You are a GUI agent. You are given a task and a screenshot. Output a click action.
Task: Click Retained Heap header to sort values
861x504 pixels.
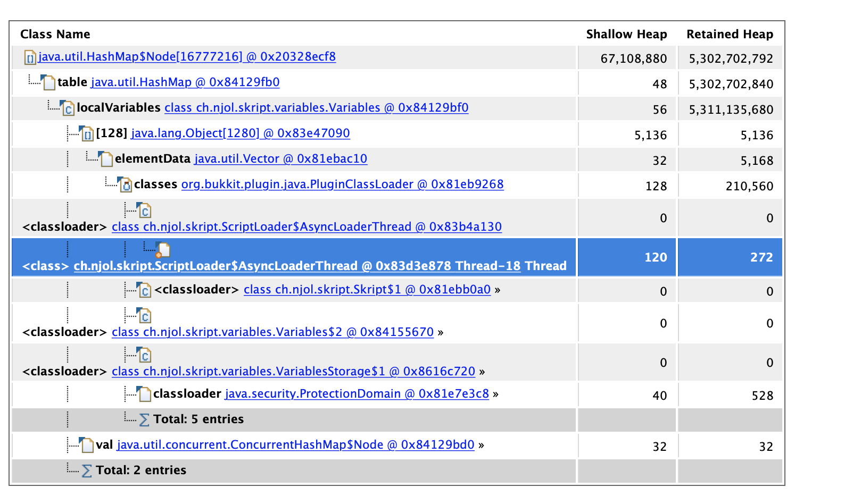pyautogui.click(x=730, y=34)
